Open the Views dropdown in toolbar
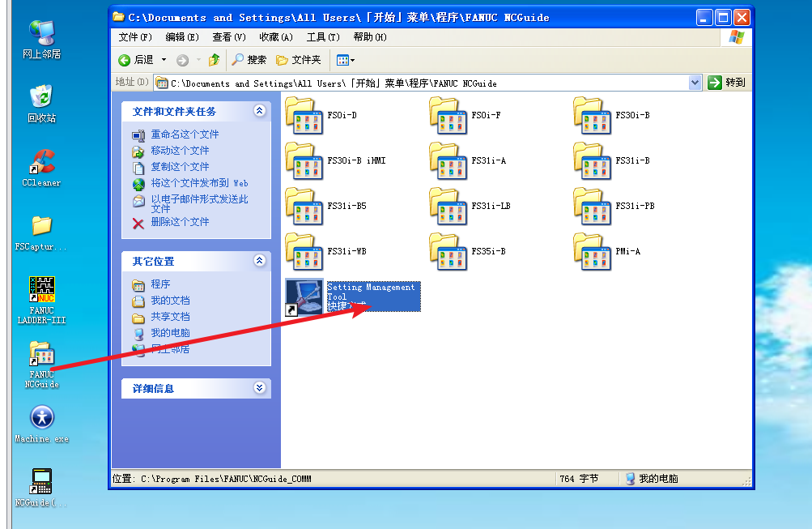Screen dimensions: 812x529 (x=346, y=60)
